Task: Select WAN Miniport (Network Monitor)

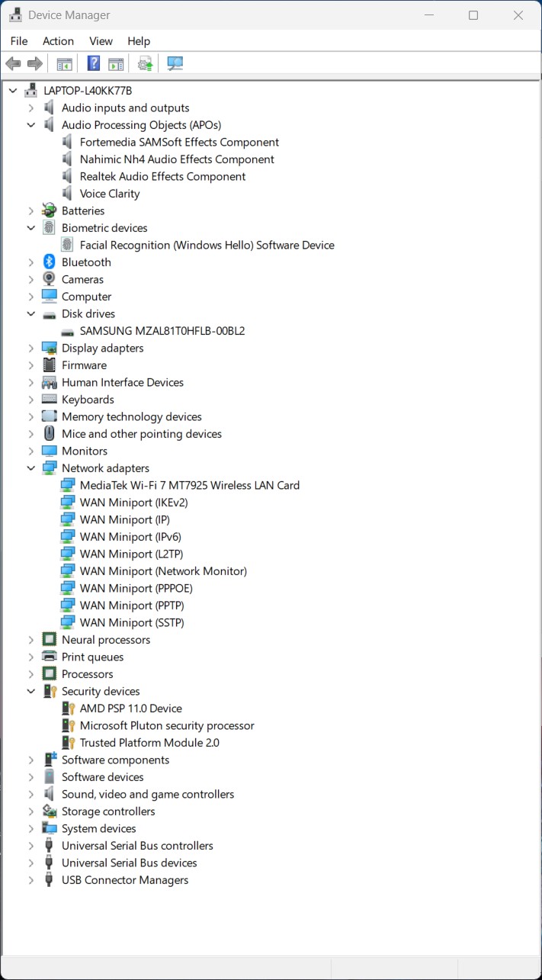Action: click(163, 571)
